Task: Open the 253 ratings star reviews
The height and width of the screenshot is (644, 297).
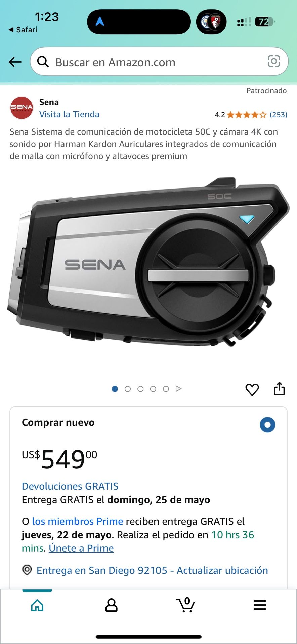Action: click(251, 115)
